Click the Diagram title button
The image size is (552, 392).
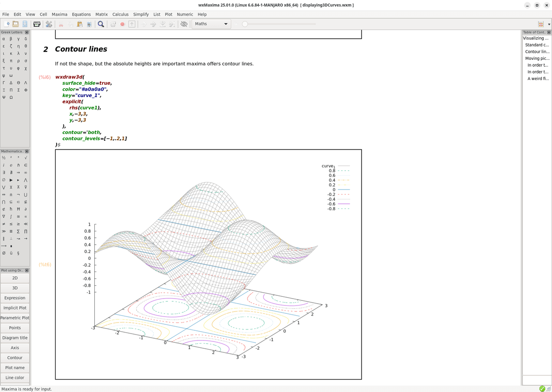click(15, 338)
